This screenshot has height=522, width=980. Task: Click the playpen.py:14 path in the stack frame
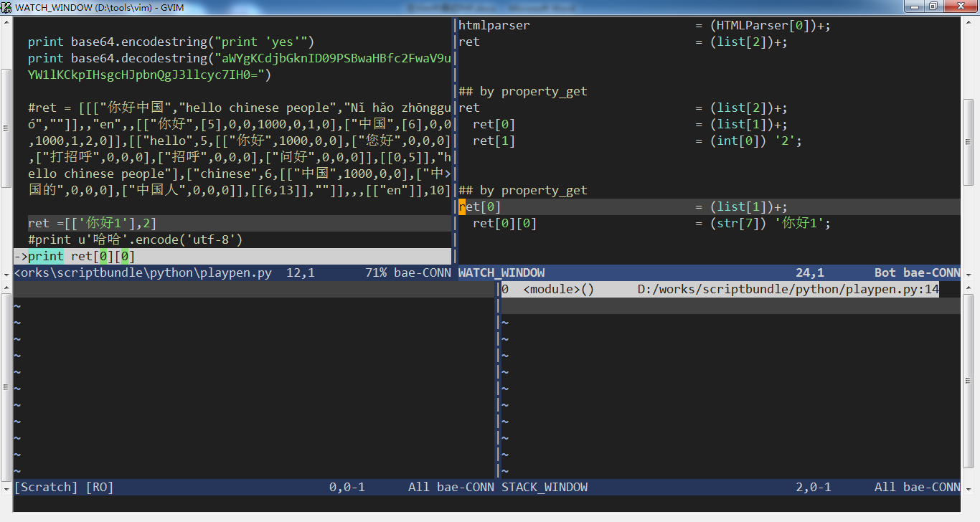pos(788,290)
